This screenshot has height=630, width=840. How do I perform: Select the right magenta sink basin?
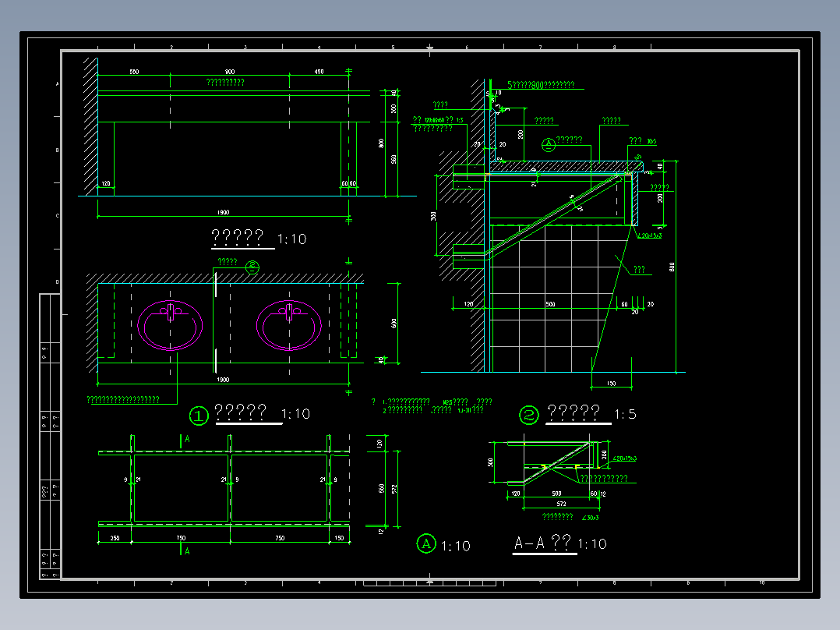289,325
